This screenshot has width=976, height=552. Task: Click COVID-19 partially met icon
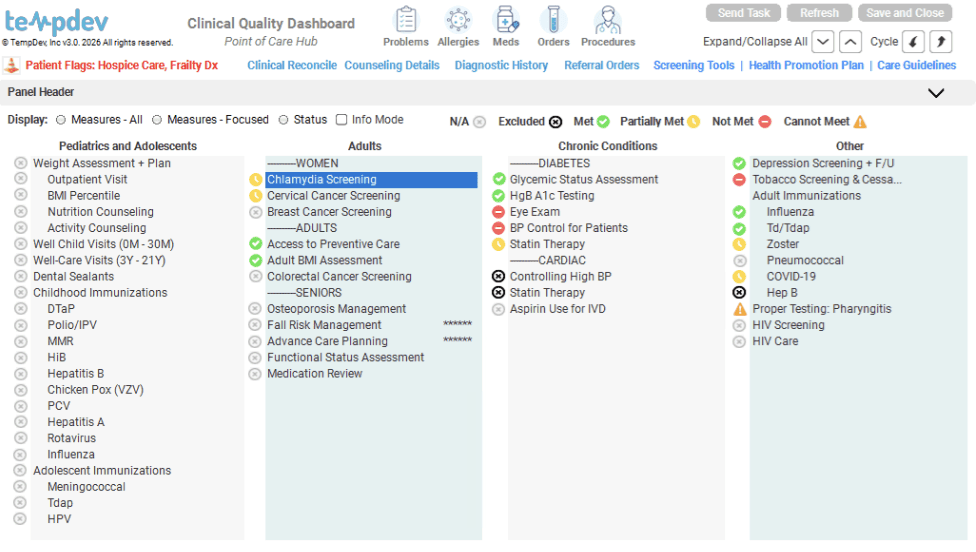[x=739, y=276]
